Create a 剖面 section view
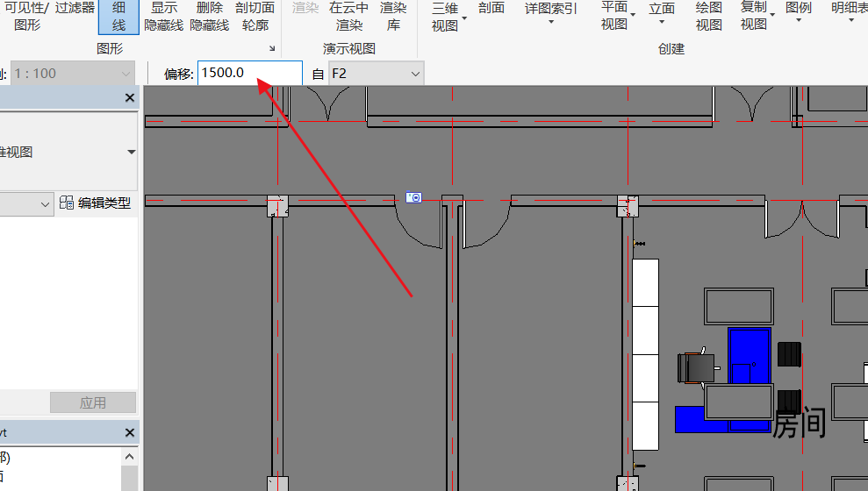The image size is (868, 491). (x=491, y=8)
